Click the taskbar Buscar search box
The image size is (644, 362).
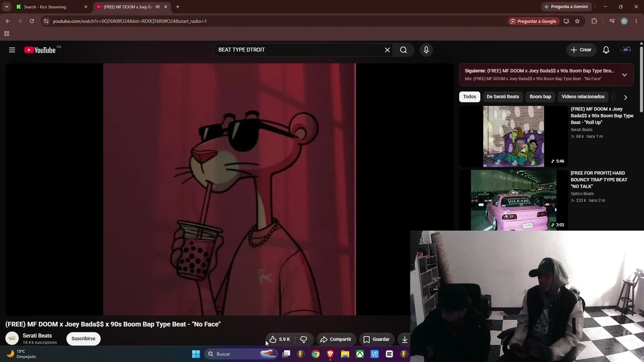tap(242, 354)
